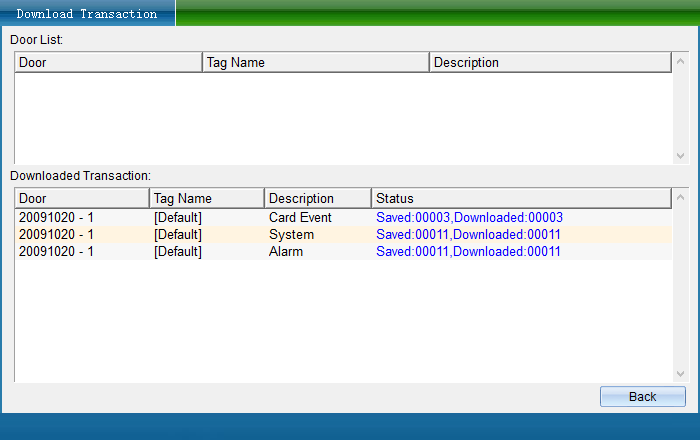Image resolution: width=700 pixels, height=440 pixels.
Task: Click Tag Name header in Door List
Action: (x=315, y=62)
